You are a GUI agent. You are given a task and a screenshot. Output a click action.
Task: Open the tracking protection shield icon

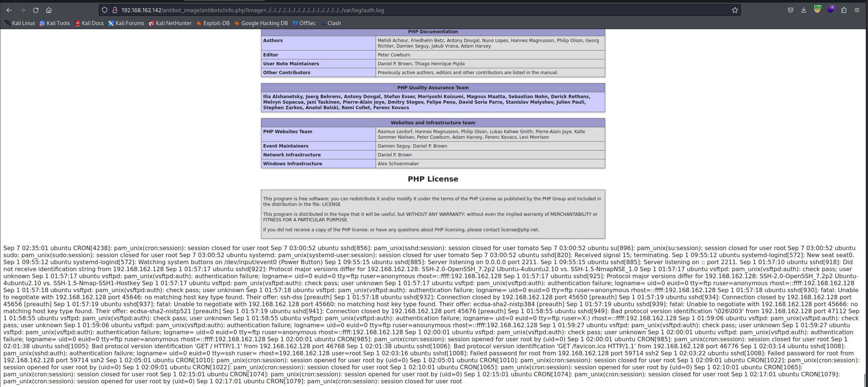[x=105, y=10]
